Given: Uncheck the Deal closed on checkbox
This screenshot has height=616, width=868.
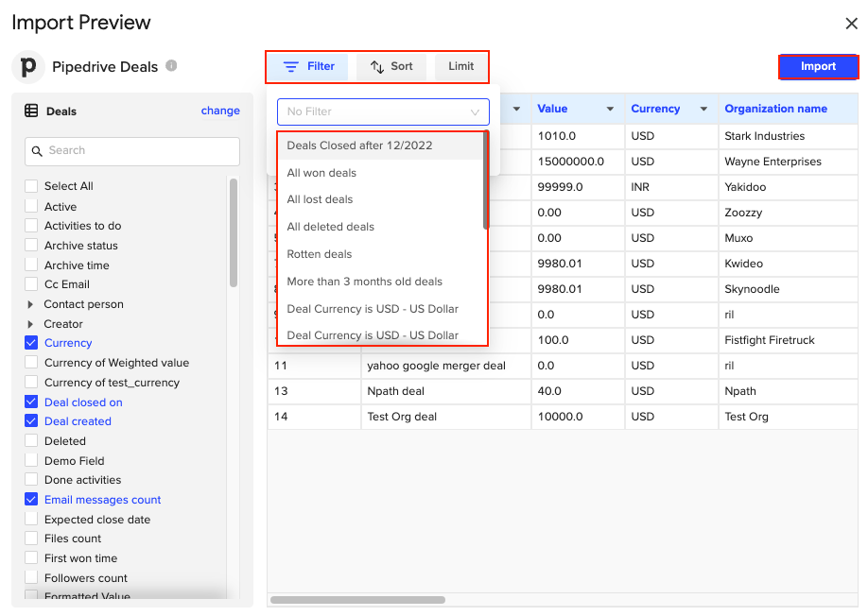Looking at the screenshot, I should click(31, 402).
